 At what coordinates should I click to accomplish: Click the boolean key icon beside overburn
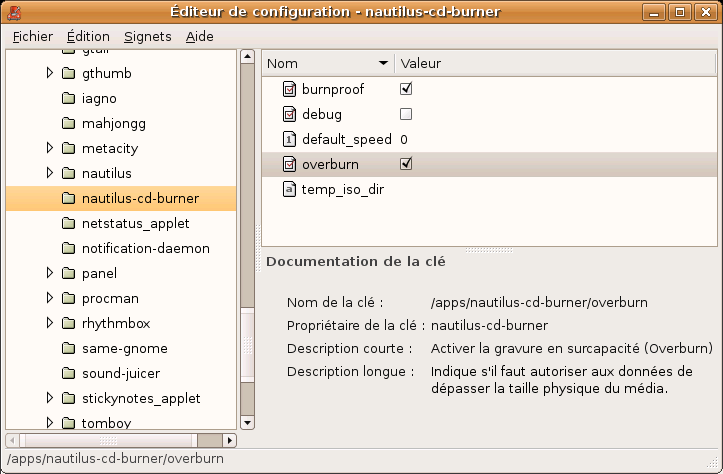(289, 164)
